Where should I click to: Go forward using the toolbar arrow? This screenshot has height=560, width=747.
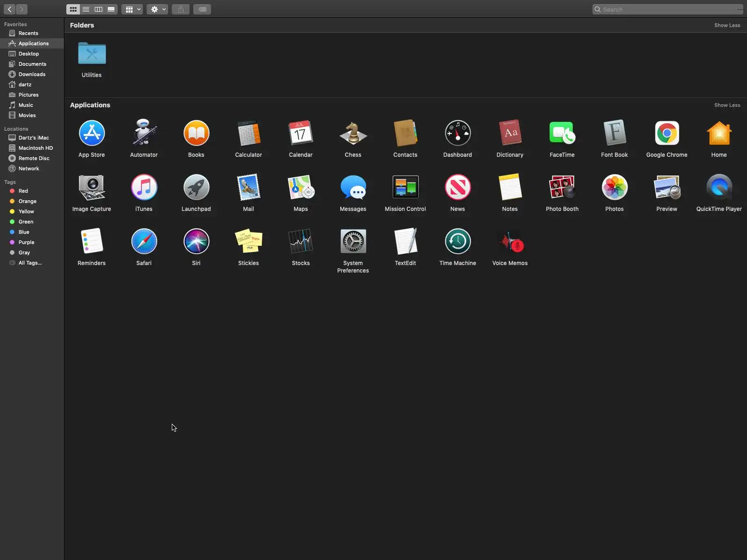[x=21, y=9]
